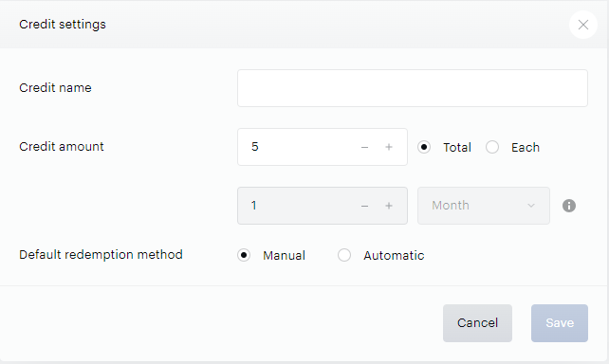
Task: Click plus icon in the period count field
Action: tap(389, 206)
